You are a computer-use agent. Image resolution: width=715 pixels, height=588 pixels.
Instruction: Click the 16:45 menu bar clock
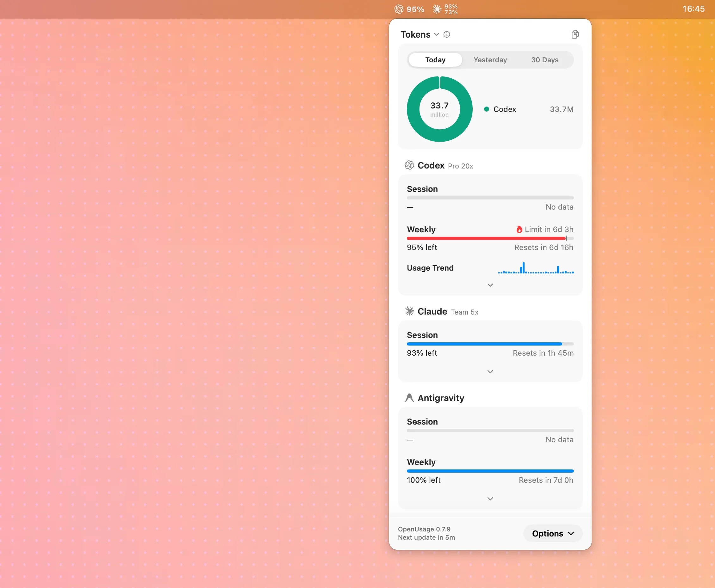point(693,9)
